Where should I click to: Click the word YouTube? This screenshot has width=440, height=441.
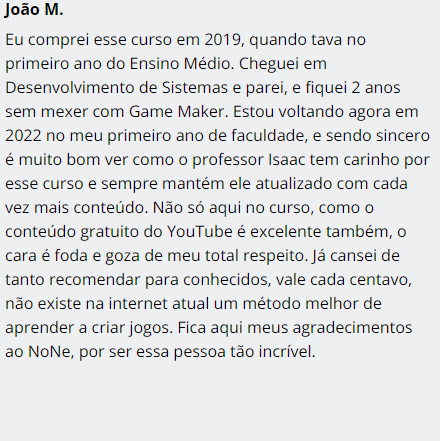point(199,232)
